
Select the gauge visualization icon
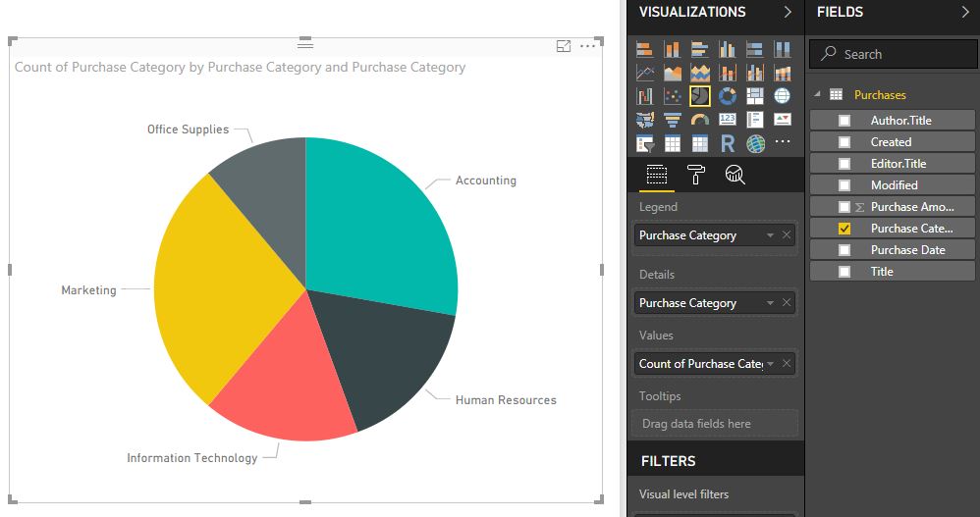pos(700,121)
